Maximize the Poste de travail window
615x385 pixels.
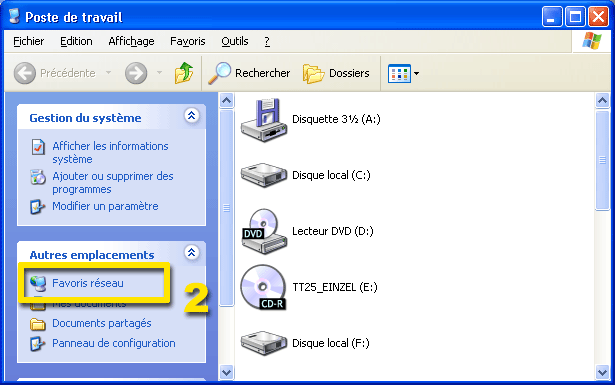[575, 17]
